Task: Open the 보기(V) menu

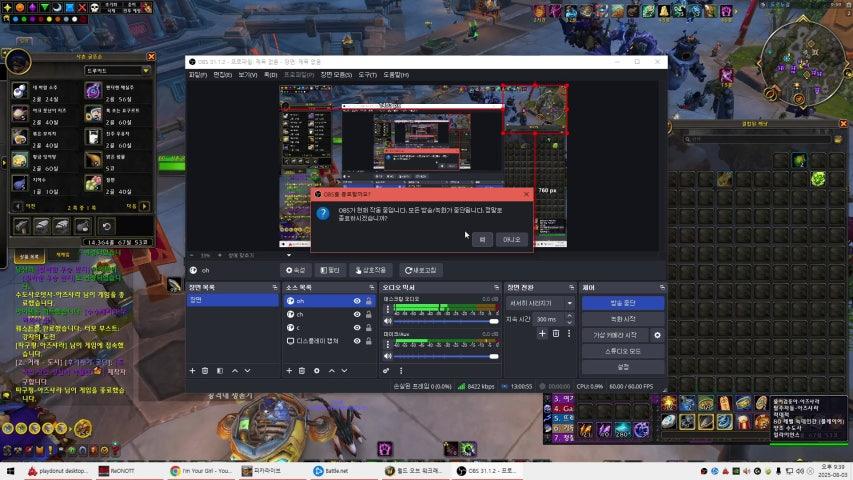Action: click(248, 75)
